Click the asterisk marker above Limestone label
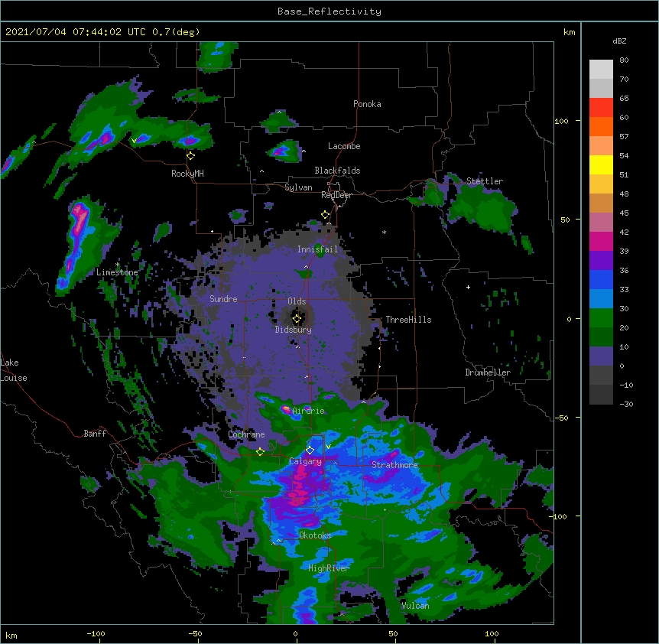 tap(117, 265)
